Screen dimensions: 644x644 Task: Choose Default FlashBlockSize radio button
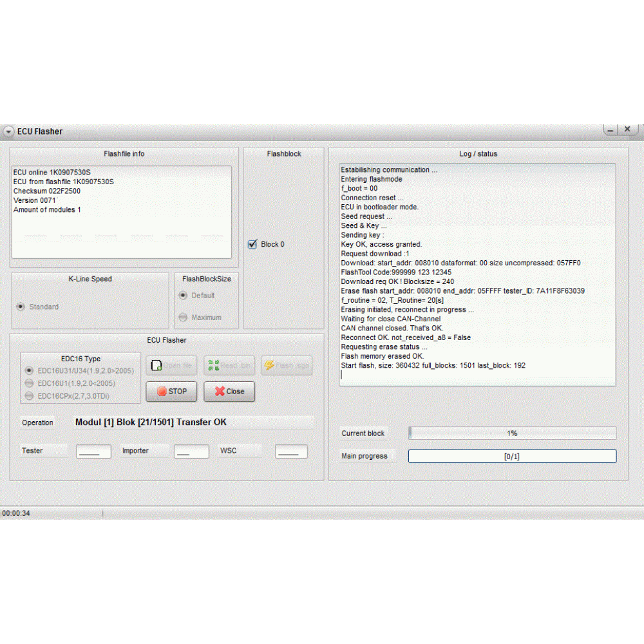click(x=183, y=296)
